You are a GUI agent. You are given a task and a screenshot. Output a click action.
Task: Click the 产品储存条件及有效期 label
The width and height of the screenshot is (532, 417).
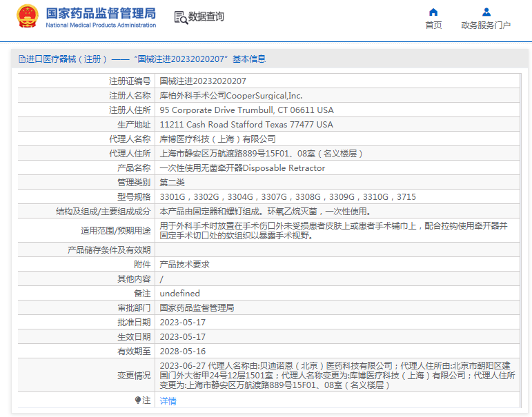click(x=109, y=250)
